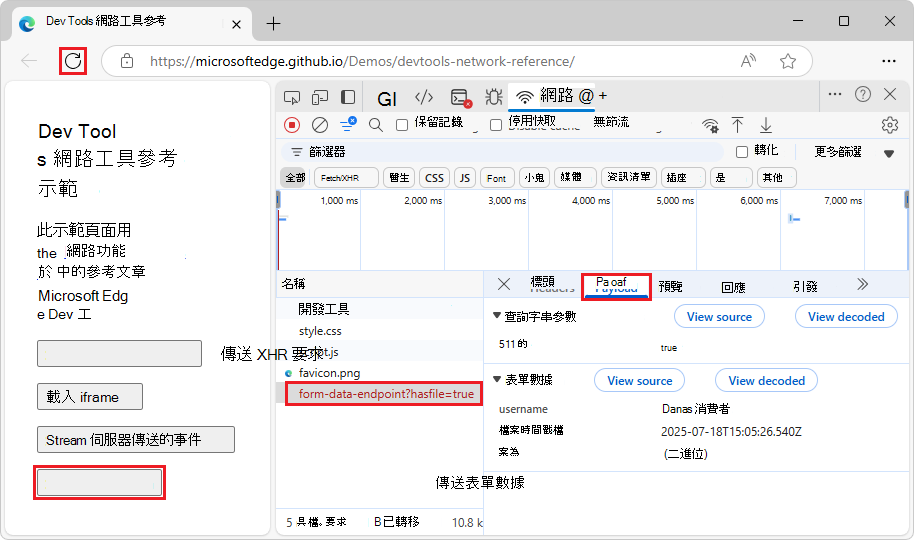This screenshot has height=540, width=914.
Task: Open browser Settings and more menu
Action: point(889,61)
